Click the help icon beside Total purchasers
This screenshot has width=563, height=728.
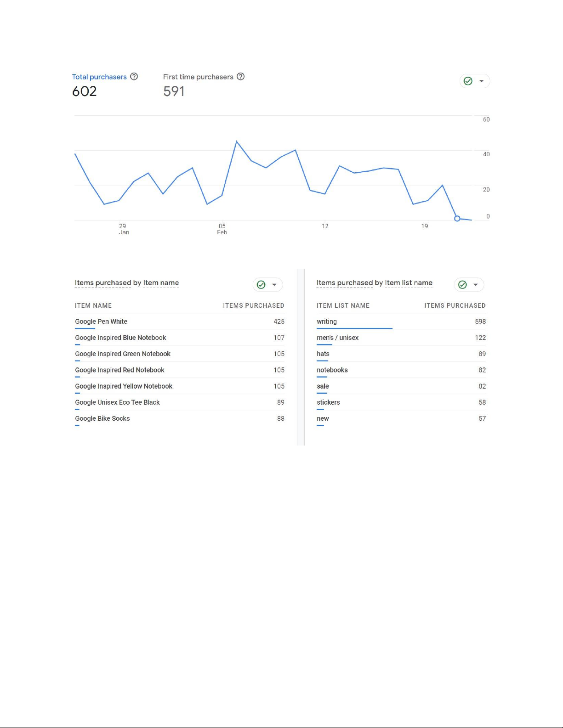tap(134, 77)
